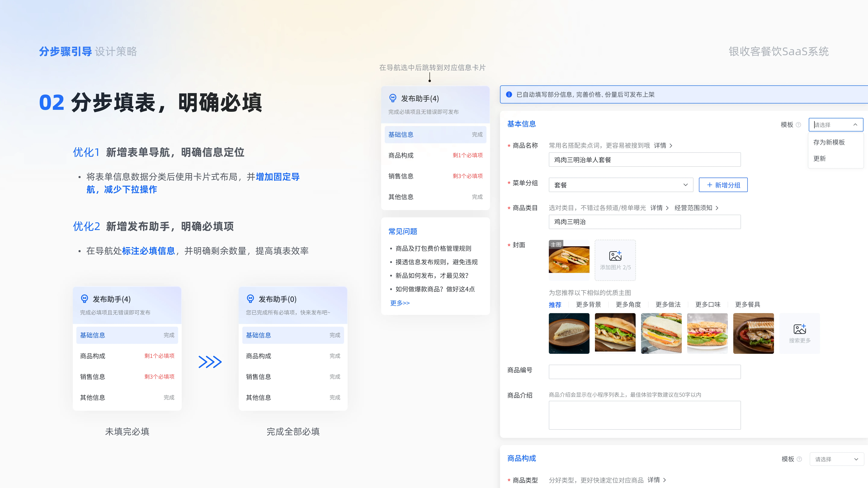Click empty 商品编号 input field

click(645, 372)
